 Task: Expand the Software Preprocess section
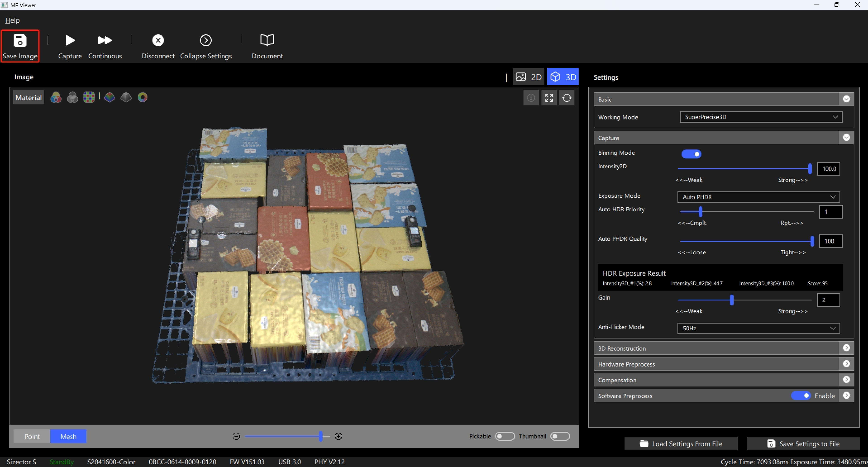click(846, 396)
